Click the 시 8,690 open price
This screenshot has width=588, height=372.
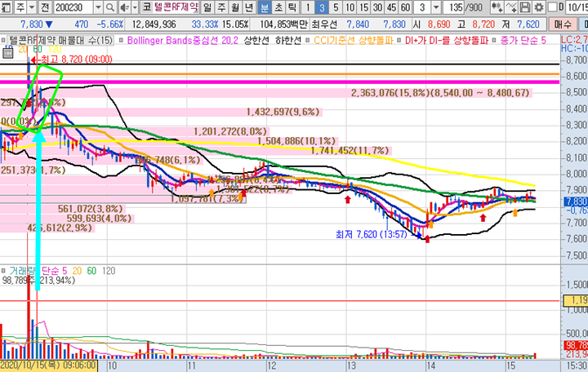pos(431,24)
